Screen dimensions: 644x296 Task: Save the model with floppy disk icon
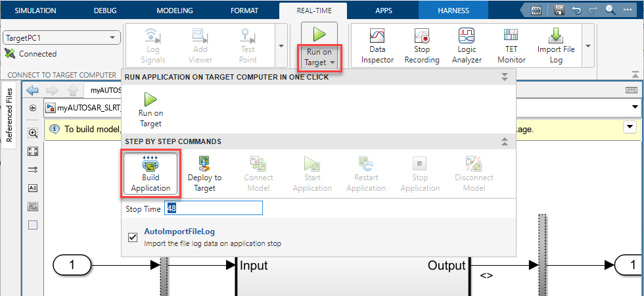(x=559, y=11)
